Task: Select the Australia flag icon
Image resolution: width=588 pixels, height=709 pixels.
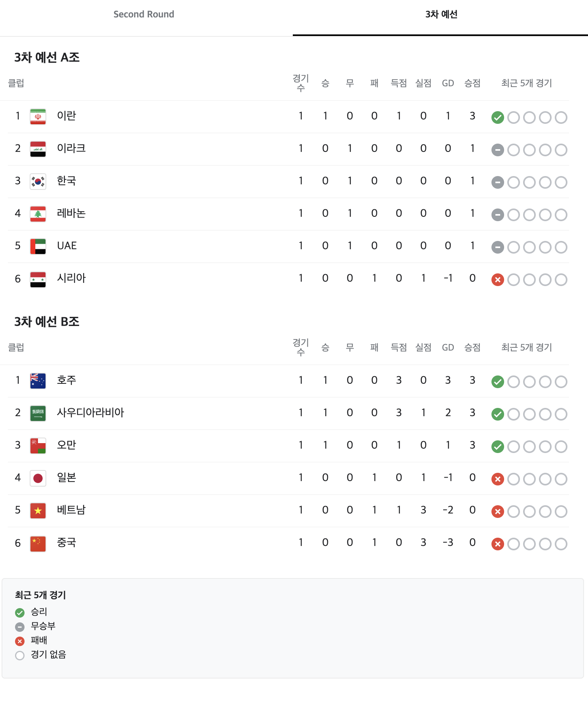Action: (38, 380)
